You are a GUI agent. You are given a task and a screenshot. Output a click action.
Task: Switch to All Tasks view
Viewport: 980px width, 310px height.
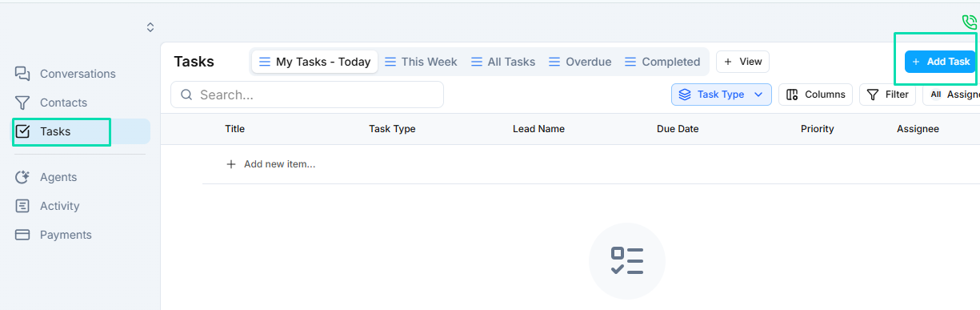[502, 62]
